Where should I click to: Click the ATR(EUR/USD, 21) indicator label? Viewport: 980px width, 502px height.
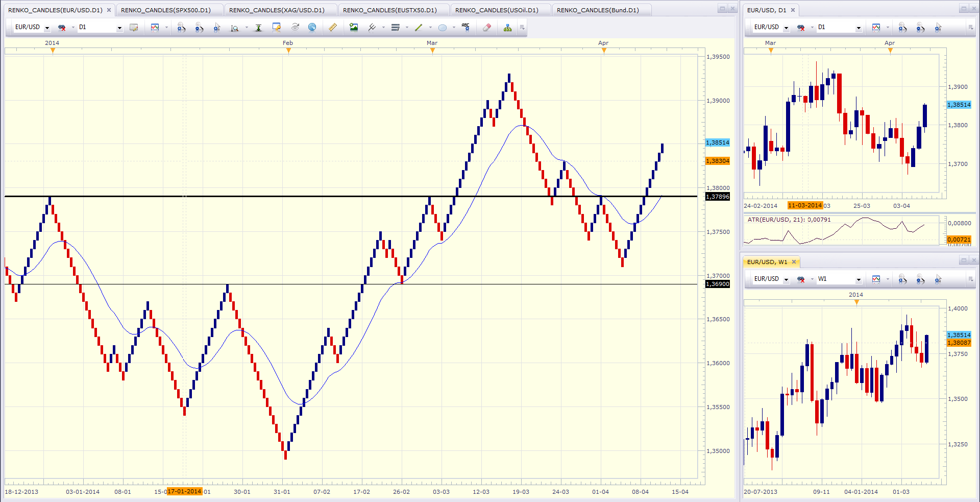(x=789, y=220)
